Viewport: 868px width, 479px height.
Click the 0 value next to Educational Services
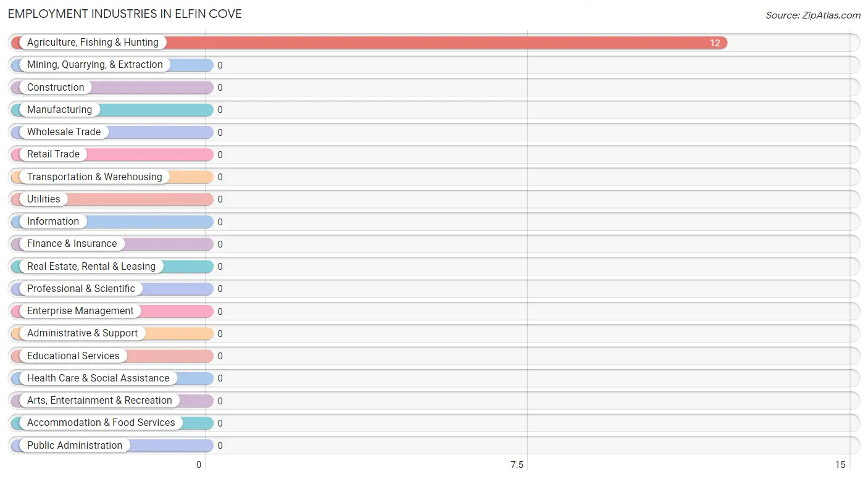[x=220, y=356]
